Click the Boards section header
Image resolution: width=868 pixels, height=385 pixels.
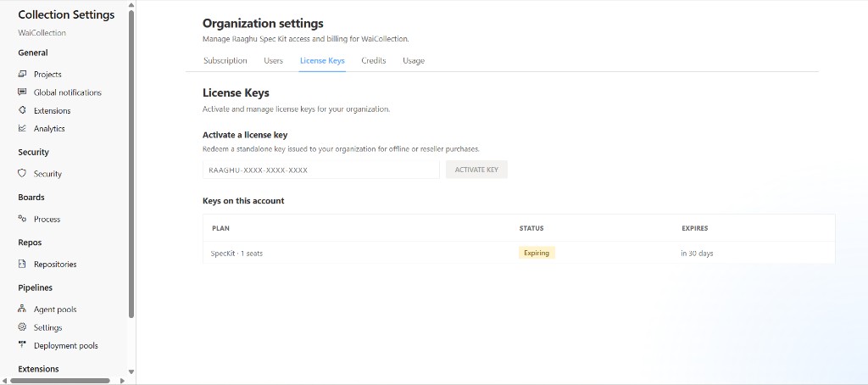pyautogui.click(x=31, y=198)
